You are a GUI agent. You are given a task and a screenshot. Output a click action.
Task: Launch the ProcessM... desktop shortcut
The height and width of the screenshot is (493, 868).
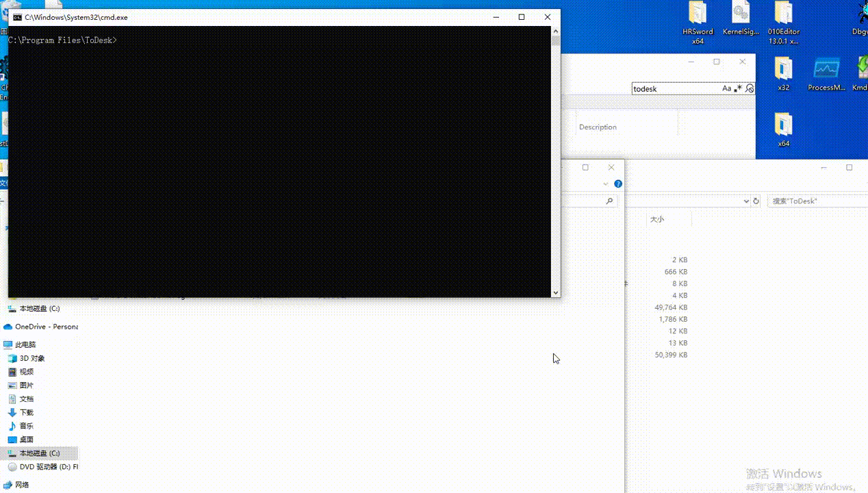tap(827, 73)
